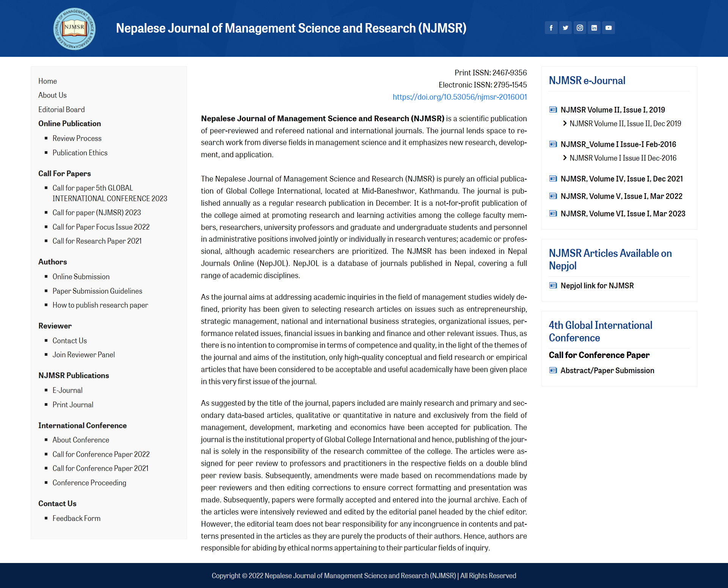This screenshot has width=728, height=588.
Task: Open NJMSR, Volume VI, Issue I, Mar 2023
Action: click(x=623, y=214)
